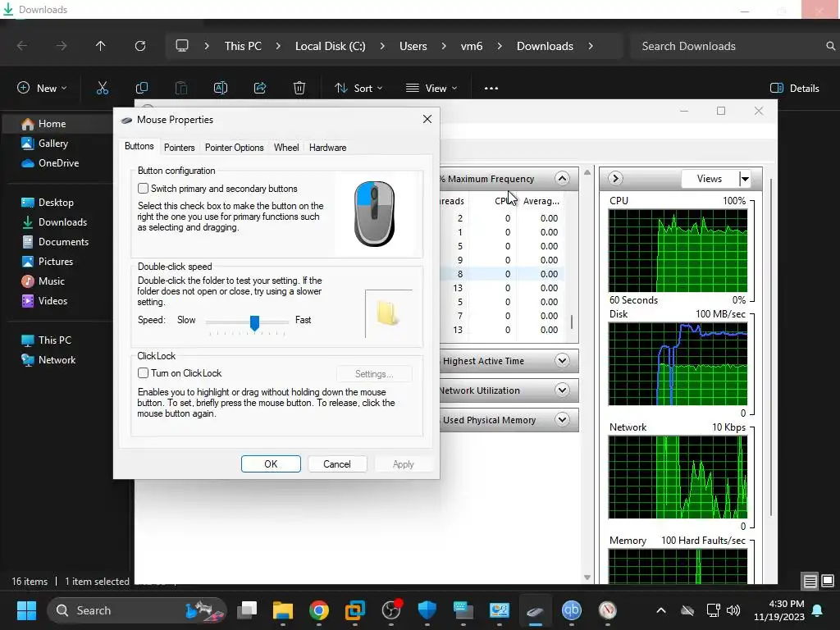Click the Local Disk (C:) breadcrumb
Viewport: 840px width, 630px height.
[330, 46]
